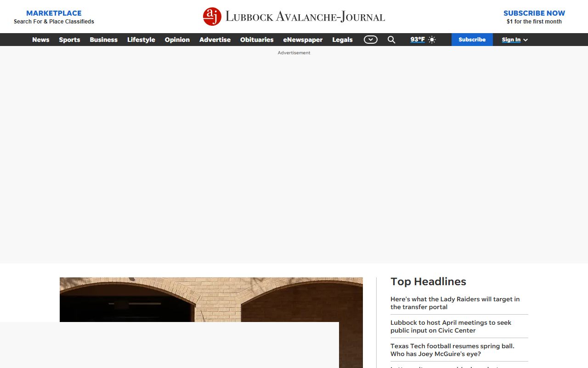588x368 pixels.
Task: Open the Sign In dropdown
Action: tap(514, 40)
